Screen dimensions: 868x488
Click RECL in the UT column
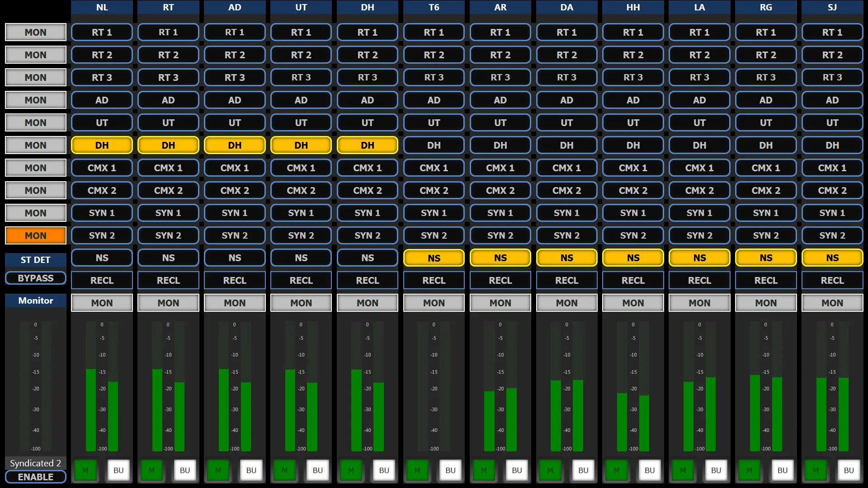click(301, 280)
